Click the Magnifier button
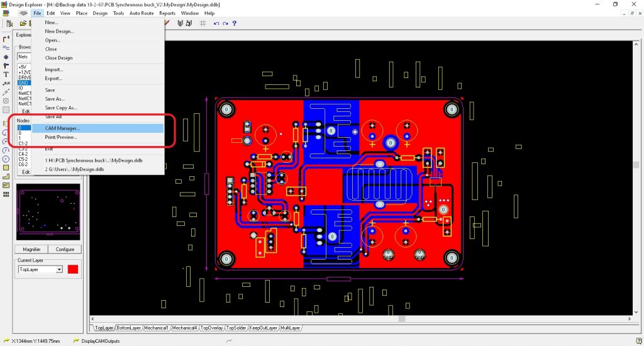644x346 pixels. pyautogui.click(x=31, y=249)
